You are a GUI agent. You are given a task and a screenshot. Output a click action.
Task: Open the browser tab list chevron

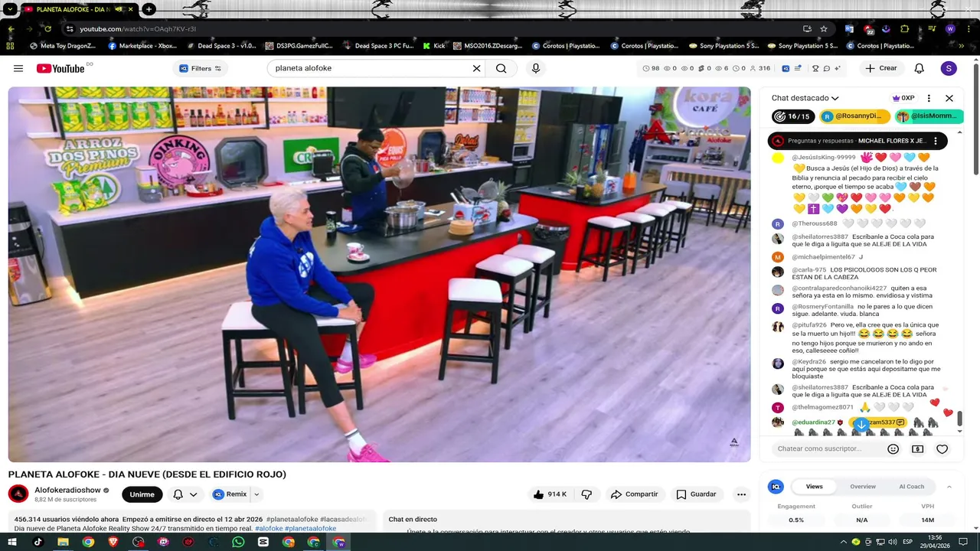point(11,9)
